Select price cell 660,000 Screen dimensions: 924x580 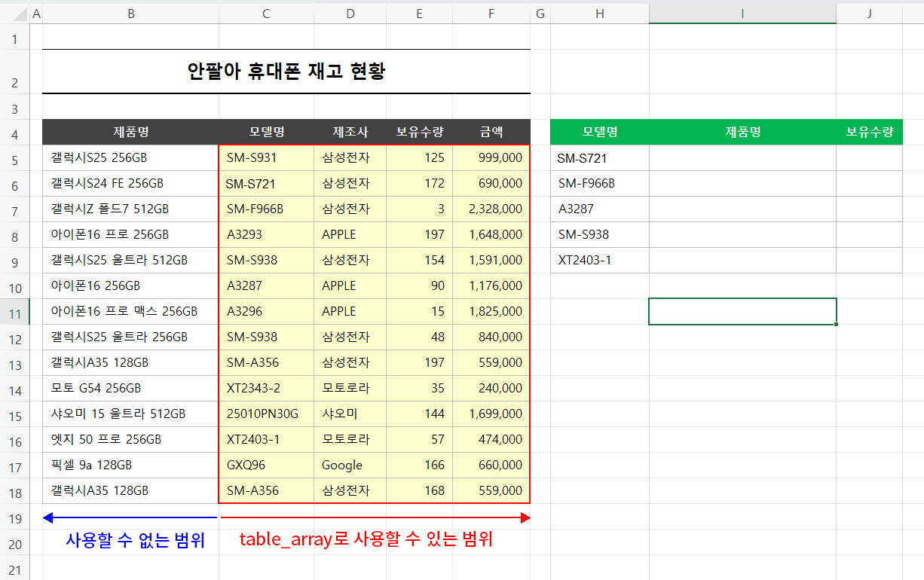tap(491, 466)
